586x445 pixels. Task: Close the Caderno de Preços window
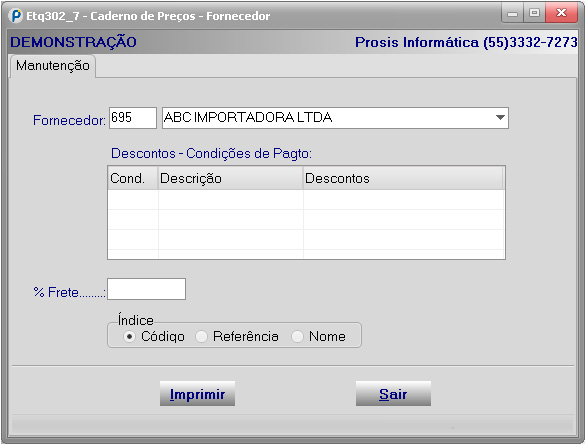point(561,13)
